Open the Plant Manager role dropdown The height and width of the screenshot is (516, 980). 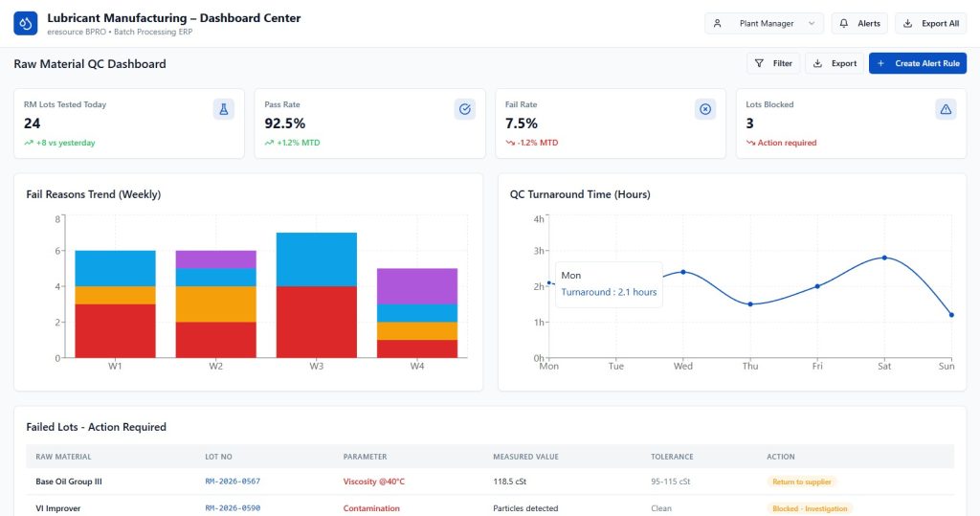coord(764,24)
